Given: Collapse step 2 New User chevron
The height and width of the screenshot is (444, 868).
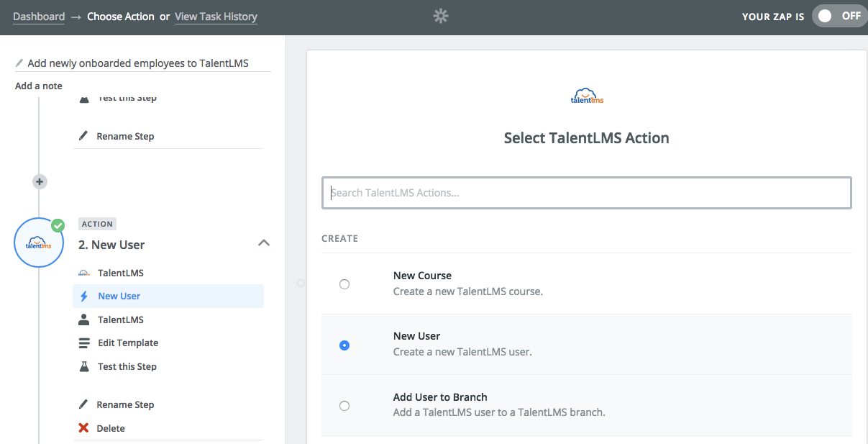Looking at the screenshot, I should click(x=264, y=243).
